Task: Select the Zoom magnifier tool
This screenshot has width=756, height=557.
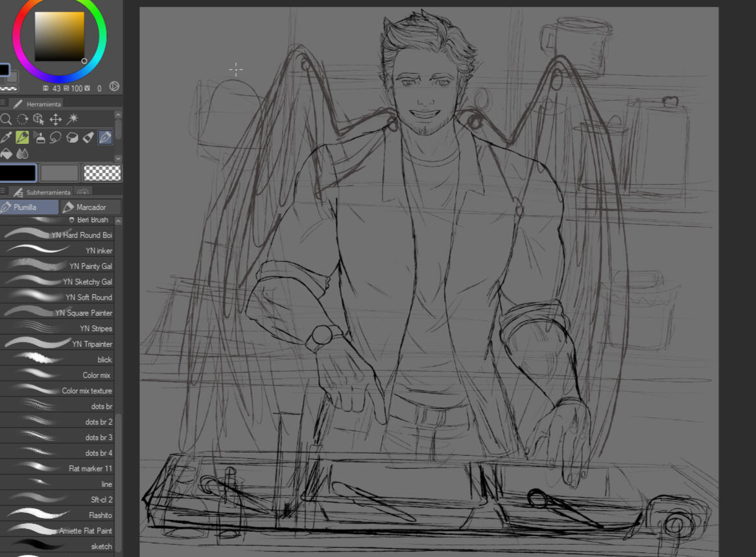Action: [6, 119]
